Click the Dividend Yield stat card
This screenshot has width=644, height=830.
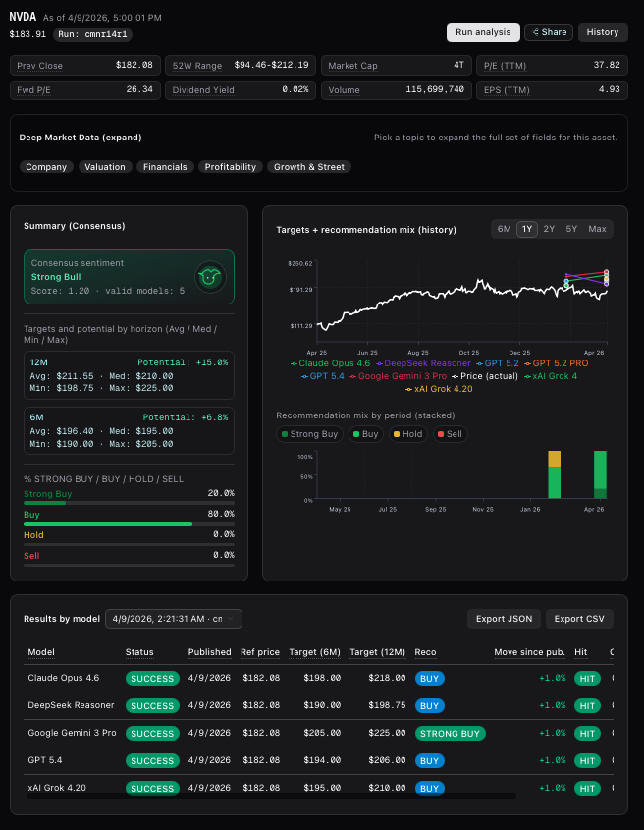tap(241, 90)
